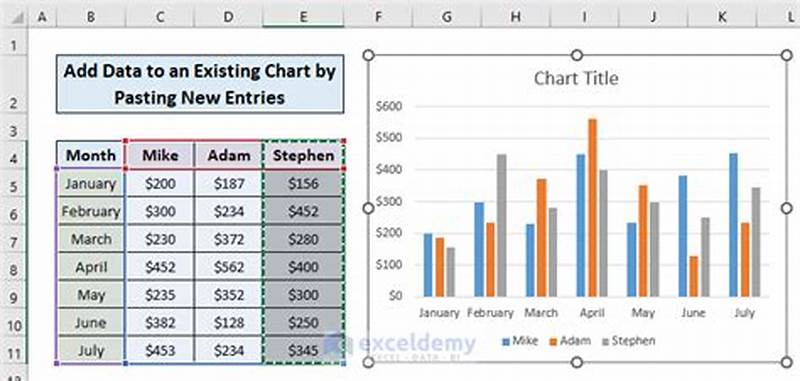Select the 'February' cell in table

(91, 211)
